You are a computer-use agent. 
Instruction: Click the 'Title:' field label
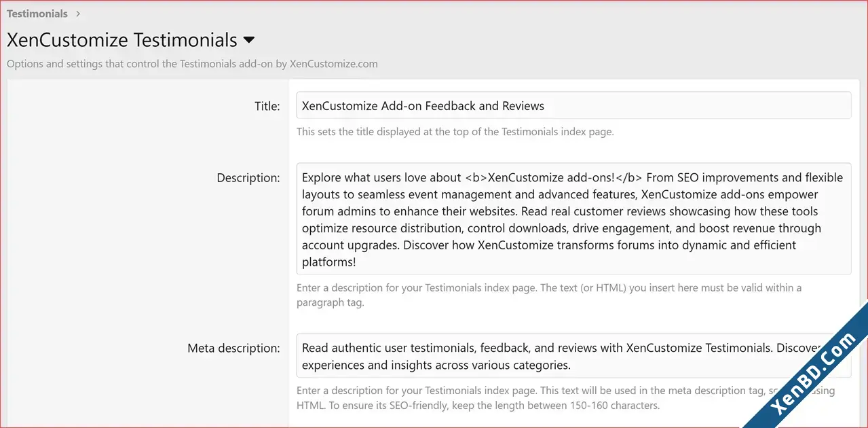(x=267, y=106)
